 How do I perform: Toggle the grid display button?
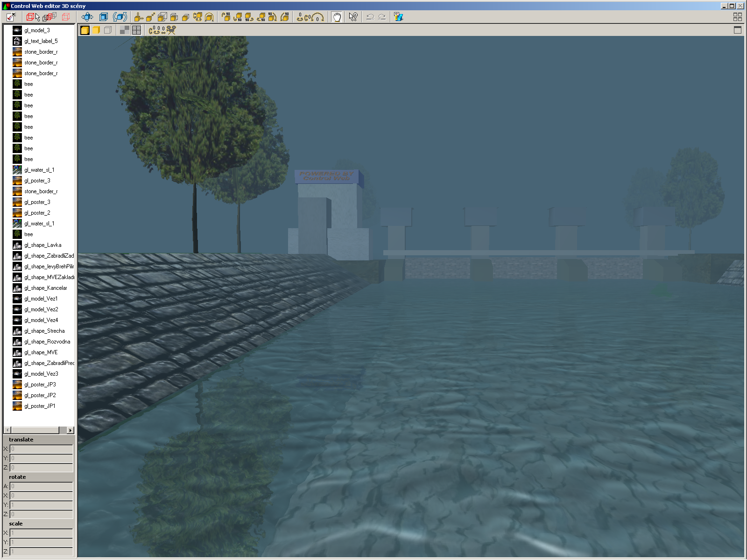pyautogui.click(x=136, y=30)
